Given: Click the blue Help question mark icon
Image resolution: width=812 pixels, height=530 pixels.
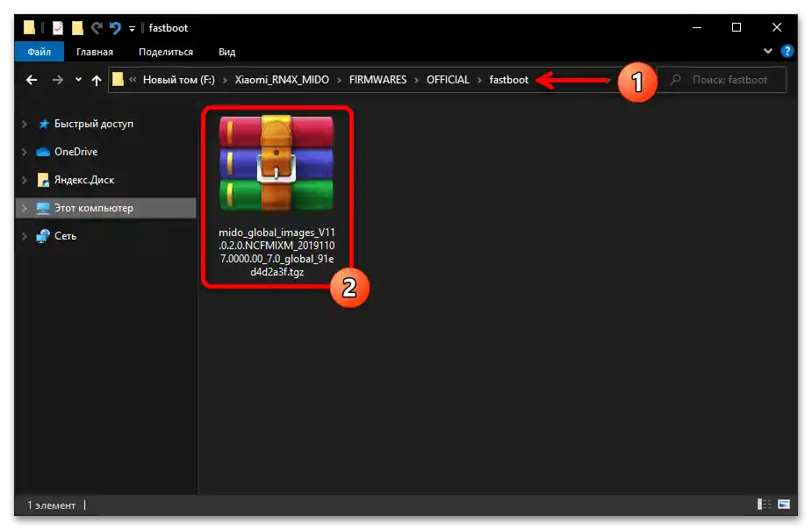Looking at the screenshot, I should [787, 51].
